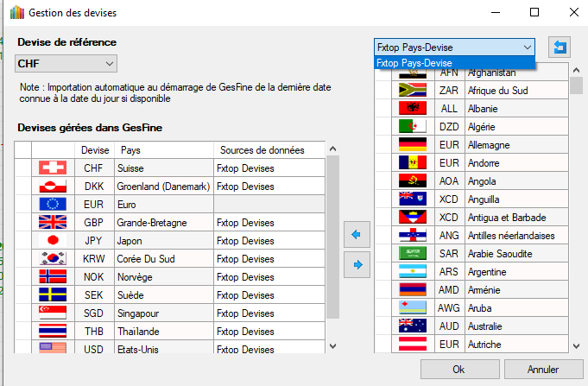The width and height of the screenshot is (588, 386).
Task: Click up arrow of managed currencies scrollbar
Action: coord(332,149)
